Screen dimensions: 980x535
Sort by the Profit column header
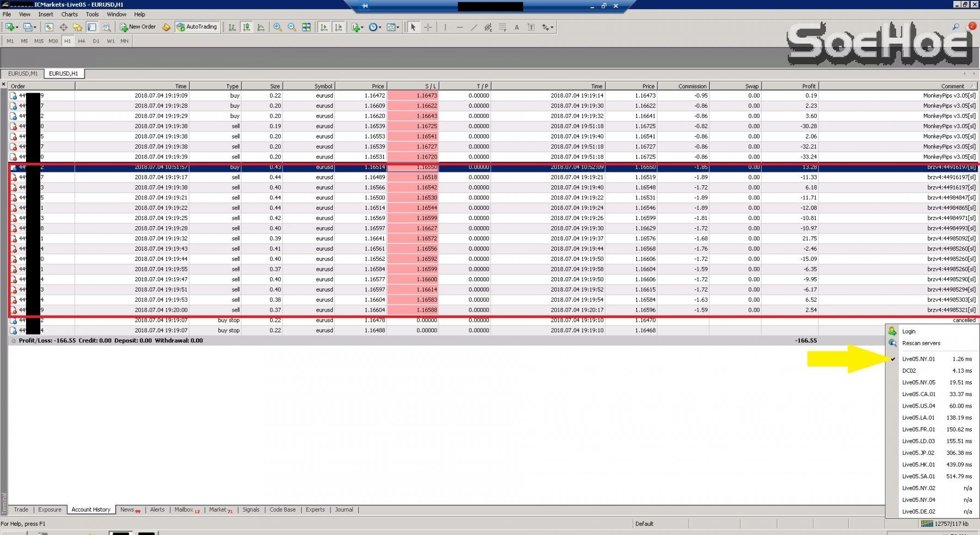point(808,86)
